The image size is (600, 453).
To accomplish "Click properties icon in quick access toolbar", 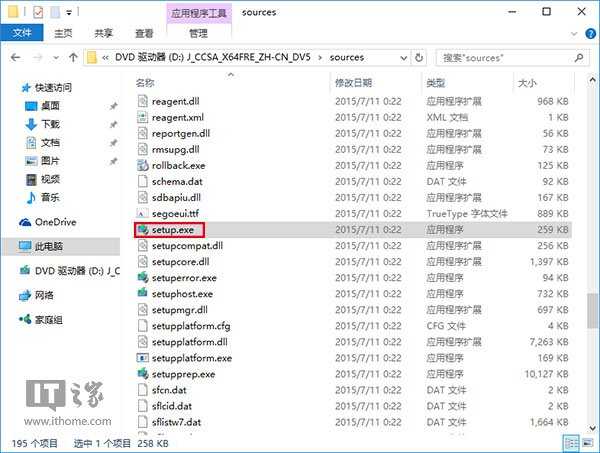I will [38, 13].
